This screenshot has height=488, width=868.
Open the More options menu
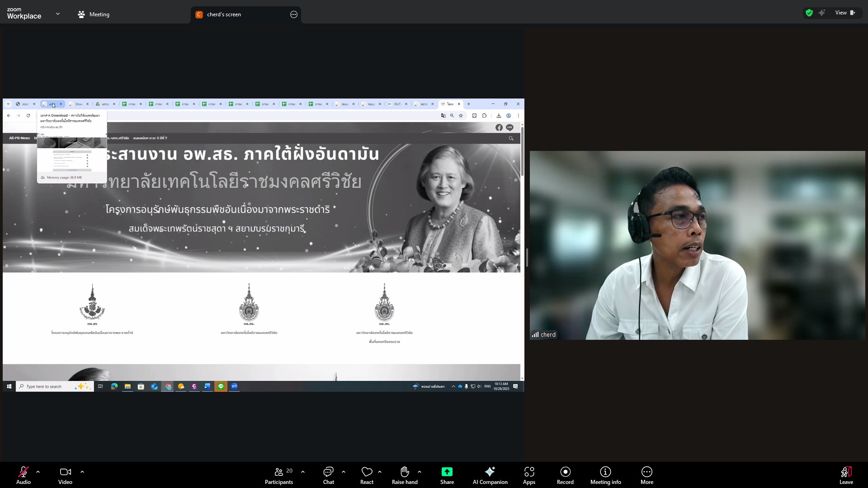pyautogui.click(x=646, y=472)
